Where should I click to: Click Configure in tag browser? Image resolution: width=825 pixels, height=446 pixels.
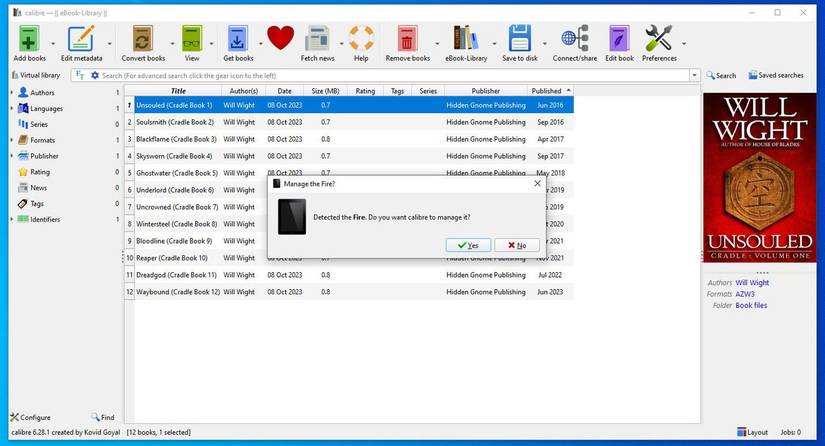(31, 417)
